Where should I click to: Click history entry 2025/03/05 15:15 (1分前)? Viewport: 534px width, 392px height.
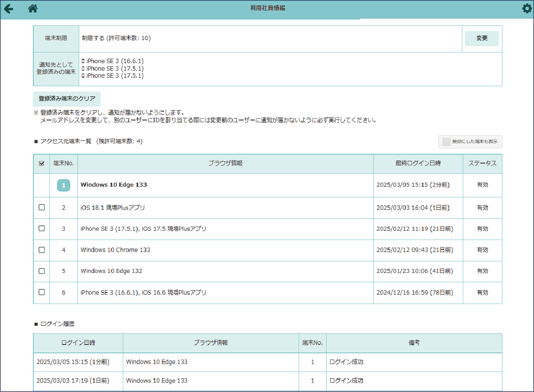(x=73, y=362)
